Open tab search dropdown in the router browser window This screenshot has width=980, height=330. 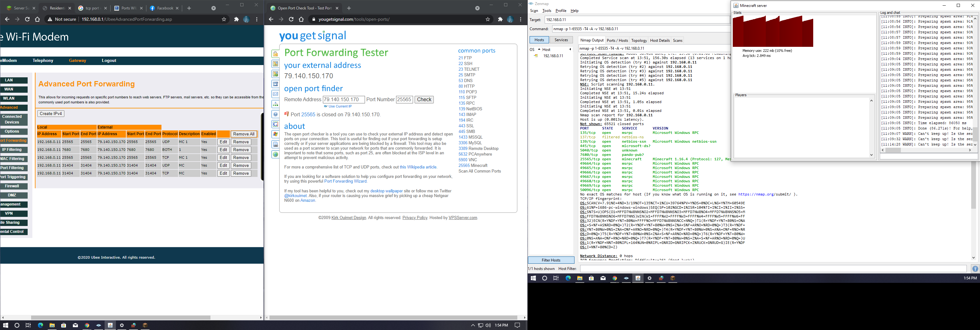pyautogui.click(x=213, y=8)
